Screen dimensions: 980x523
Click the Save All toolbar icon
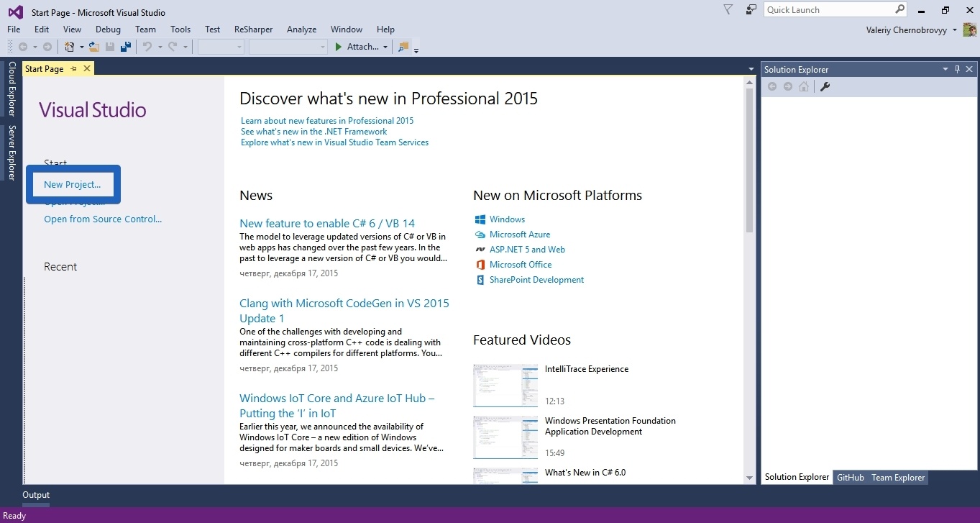click(x=126, y=47)
